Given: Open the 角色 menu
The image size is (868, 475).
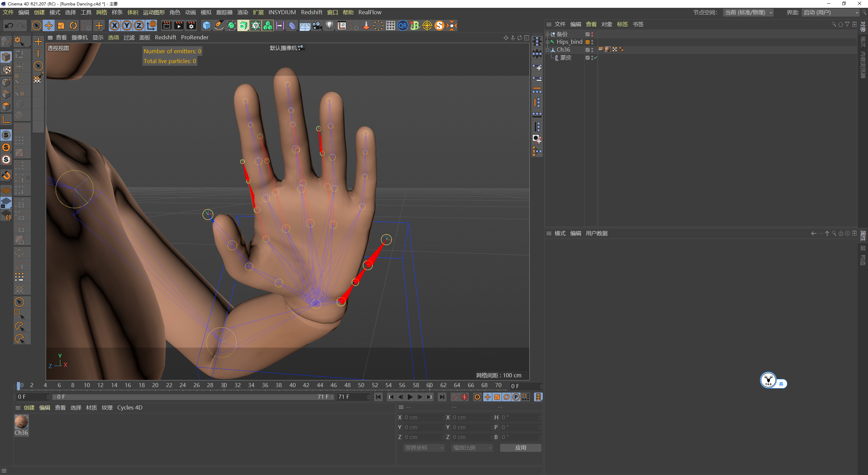Looking at the screenshot, I should coord(175,13).
